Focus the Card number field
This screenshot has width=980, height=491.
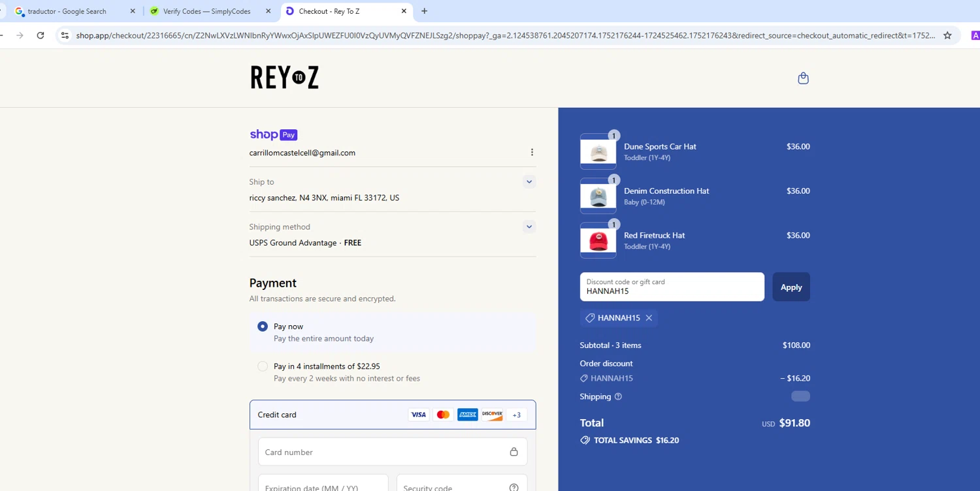tap(393, 452)
